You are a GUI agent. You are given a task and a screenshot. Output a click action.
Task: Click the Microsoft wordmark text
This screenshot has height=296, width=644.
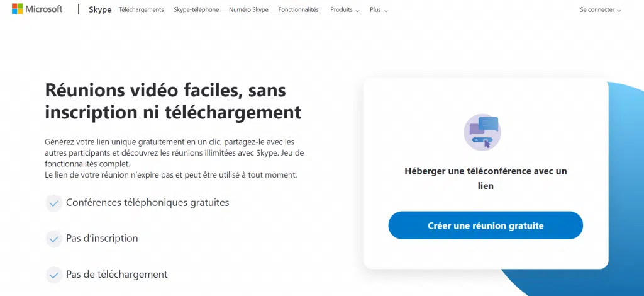tap(44, 9)
